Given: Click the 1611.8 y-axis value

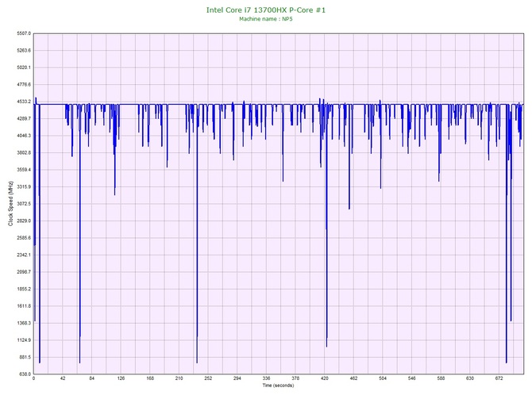Looking at the screenshot, I should point(24,305).
